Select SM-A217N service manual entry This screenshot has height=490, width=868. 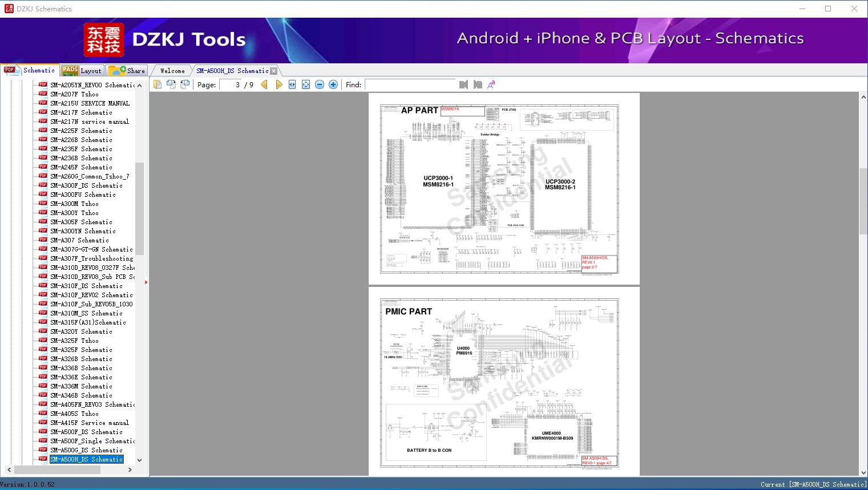click(x=90, y=122)
